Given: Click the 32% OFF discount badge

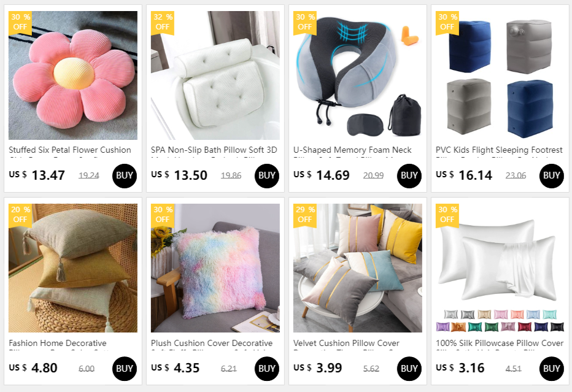Looking at the screenshot, I should click(163, 23).
